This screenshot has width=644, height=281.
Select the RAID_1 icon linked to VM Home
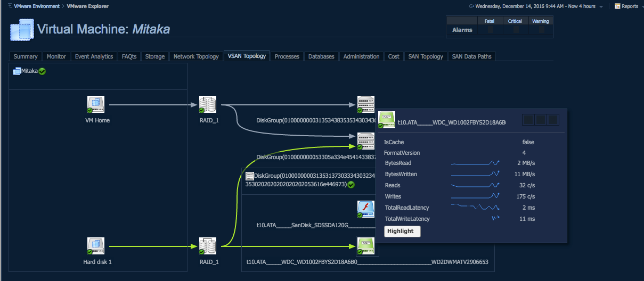click(207, 105)
